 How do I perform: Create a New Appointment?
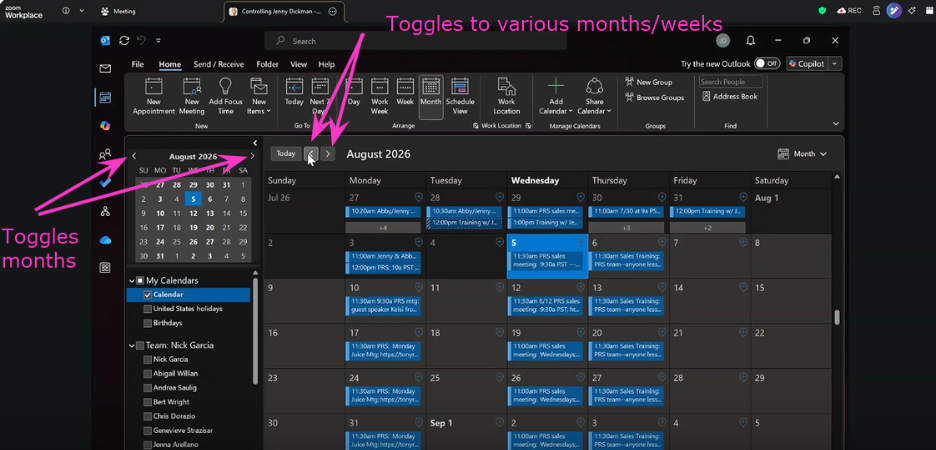tap(153, 96)
